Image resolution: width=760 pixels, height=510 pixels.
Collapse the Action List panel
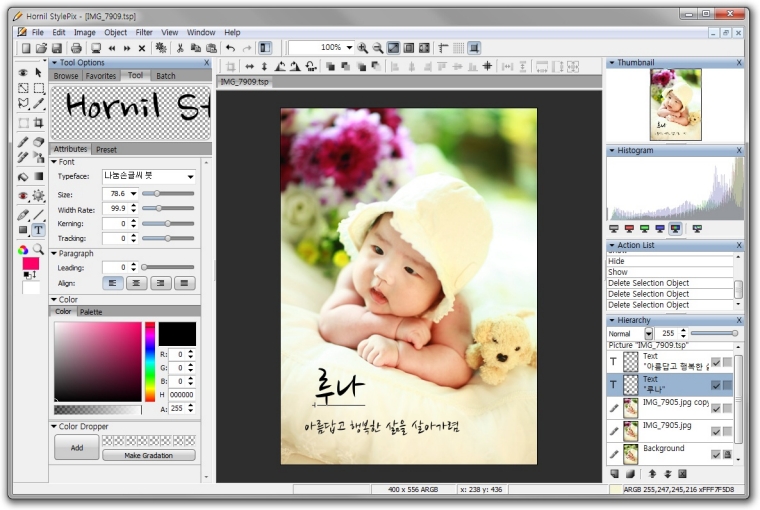[x=612, y=245]
